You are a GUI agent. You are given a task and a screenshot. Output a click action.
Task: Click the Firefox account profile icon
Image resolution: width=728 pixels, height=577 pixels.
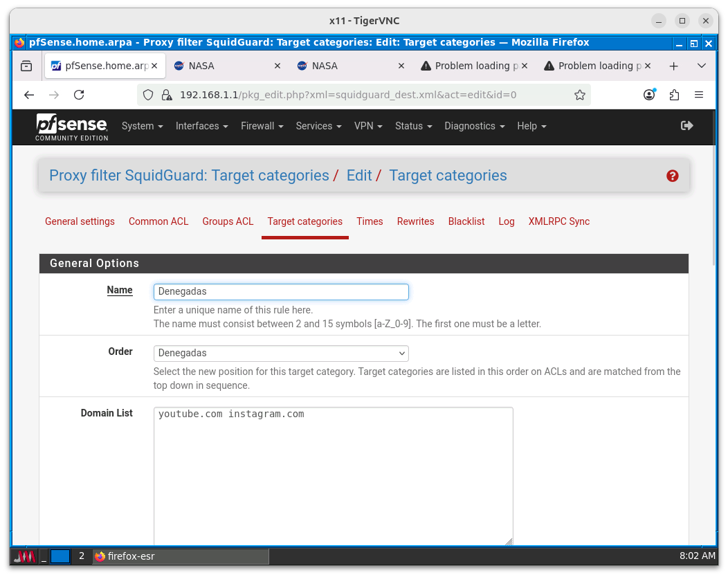(649, 95)
